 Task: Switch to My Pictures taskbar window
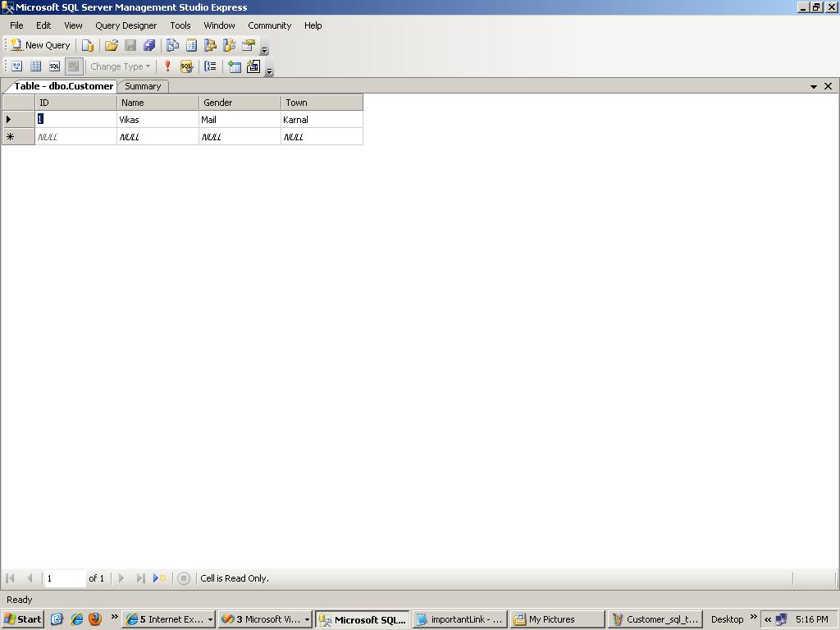click(557, 619)
